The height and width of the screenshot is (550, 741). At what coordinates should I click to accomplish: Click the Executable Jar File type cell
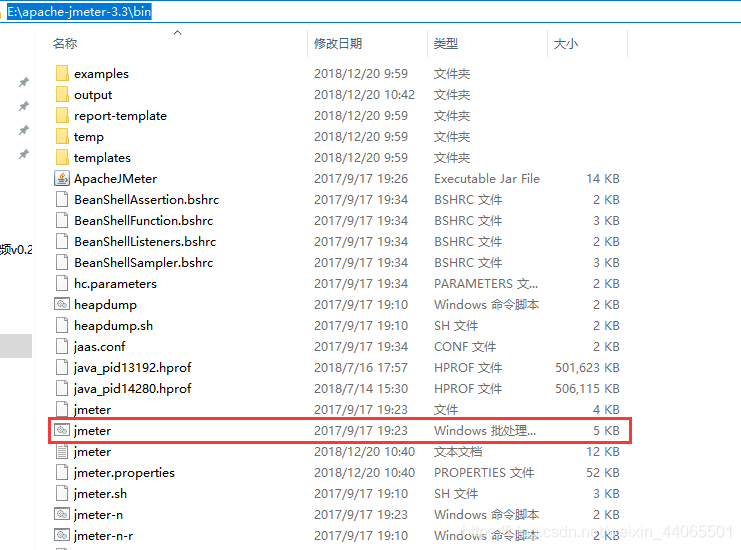pos(487,179)
